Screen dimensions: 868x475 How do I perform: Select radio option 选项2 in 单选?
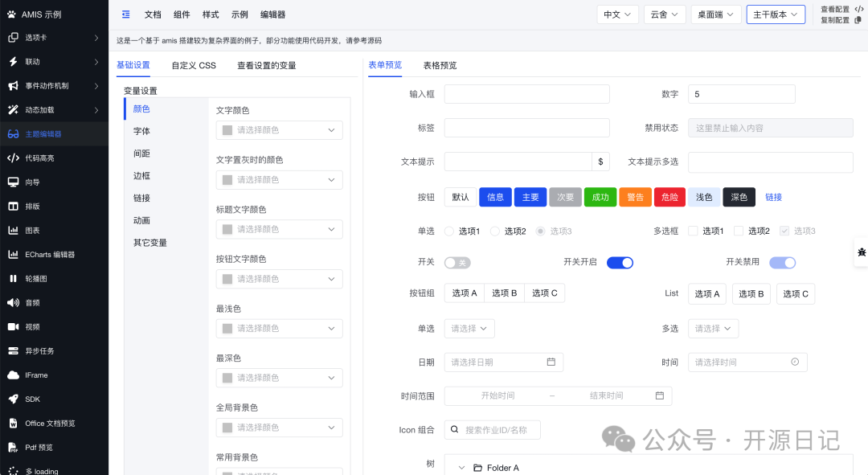point(495,231)
